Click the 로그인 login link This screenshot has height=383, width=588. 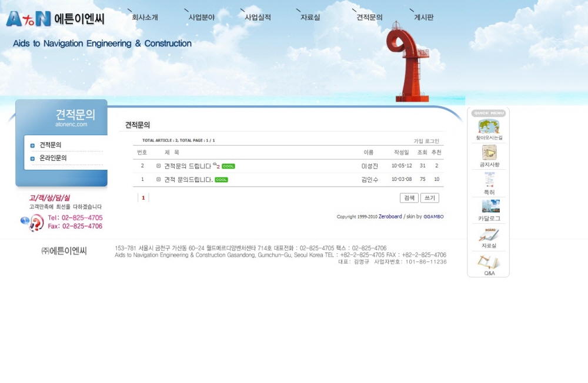coord(432,141)
